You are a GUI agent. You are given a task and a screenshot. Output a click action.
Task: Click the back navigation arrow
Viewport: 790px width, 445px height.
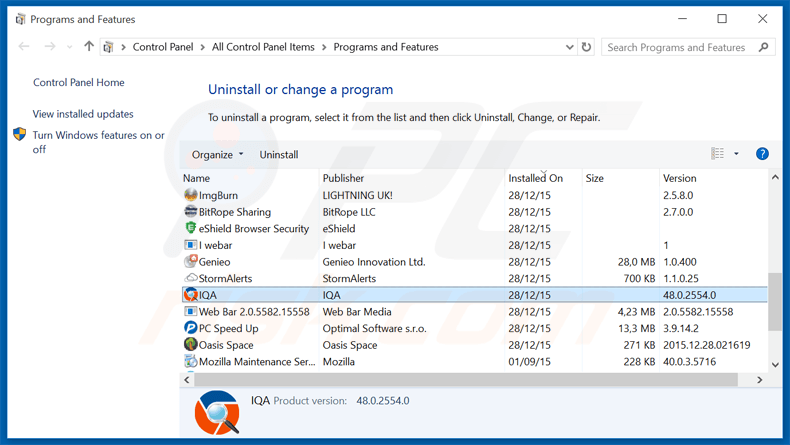(x=24, y=47)
